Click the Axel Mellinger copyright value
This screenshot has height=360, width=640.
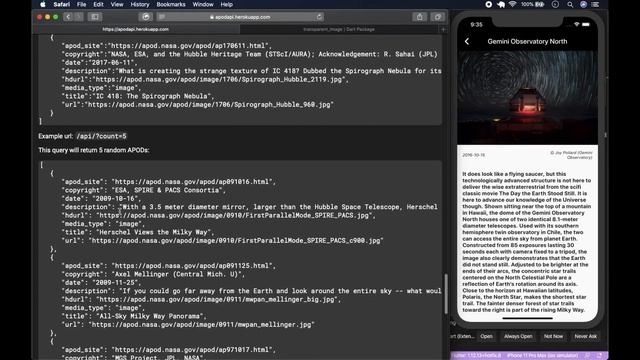[178, 274]
